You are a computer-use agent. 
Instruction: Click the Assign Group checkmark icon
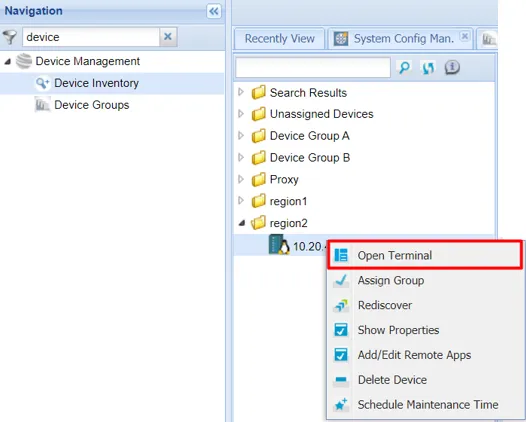[x=341, y=280]
